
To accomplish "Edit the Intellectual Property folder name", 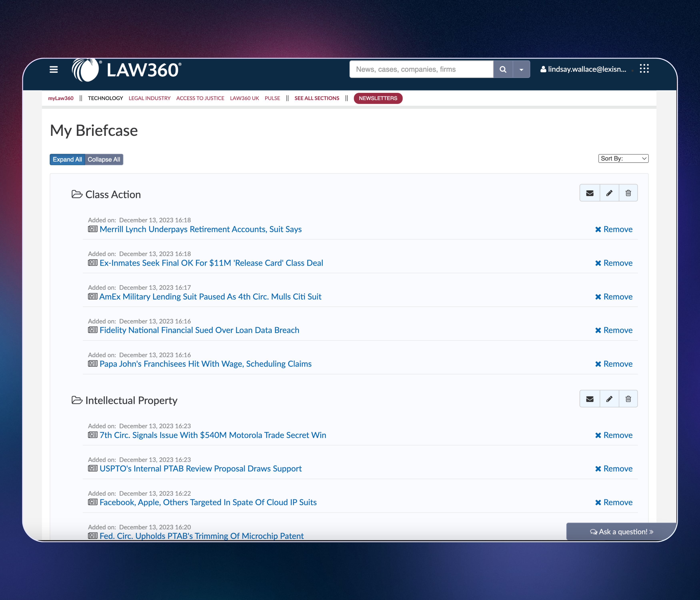I will tap(609, 399).
